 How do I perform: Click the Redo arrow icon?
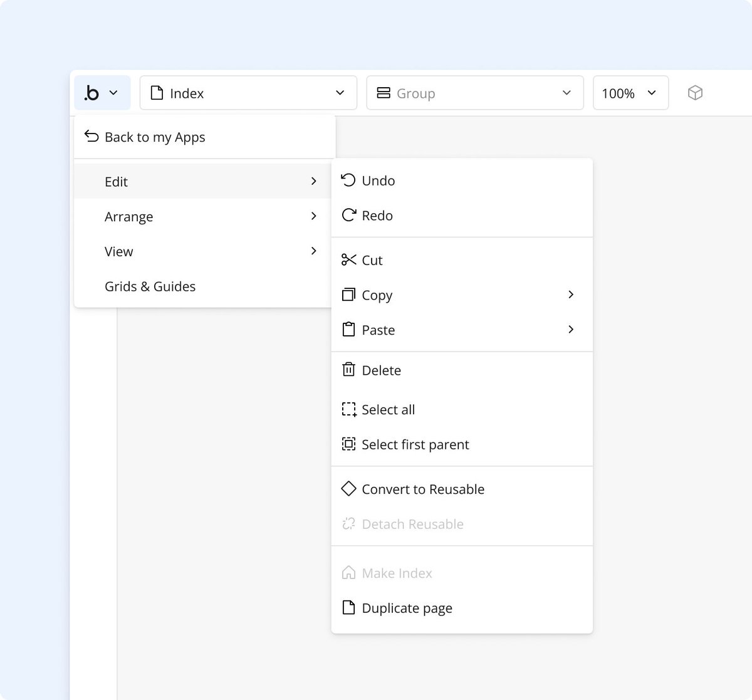click(348, 216)
